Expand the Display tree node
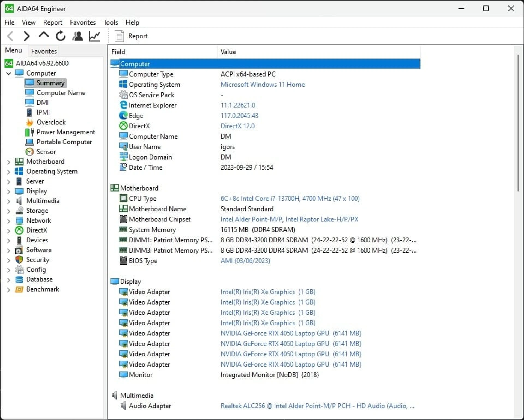524x420 pixels. click(x=8, y=191)
